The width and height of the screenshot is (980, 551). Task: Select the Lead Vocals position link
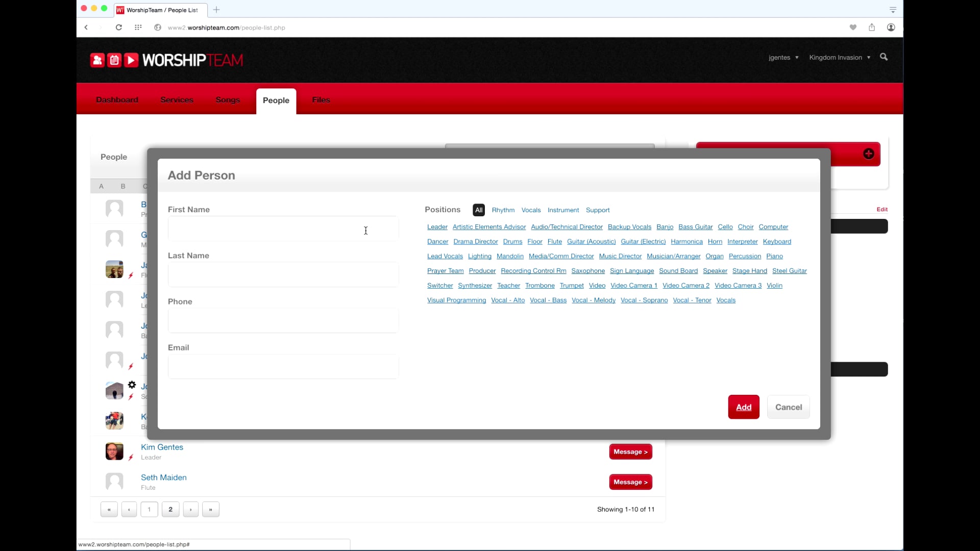(x=445, y=256)
